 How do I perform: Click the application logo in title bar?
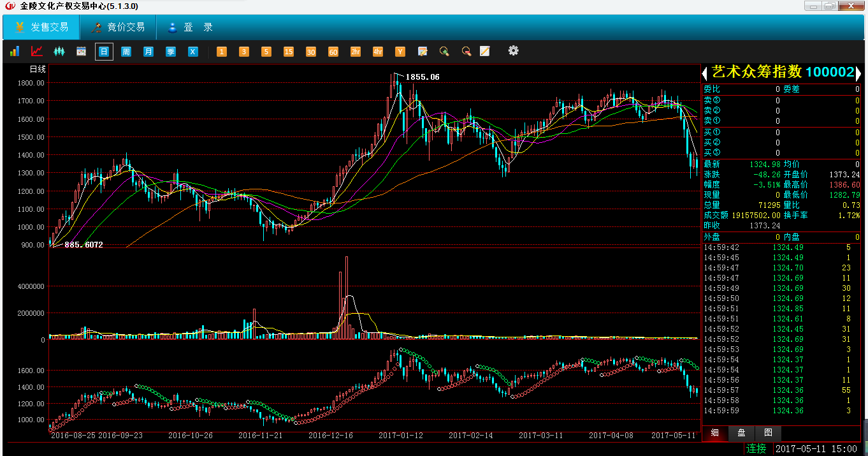tap(10, 6)
